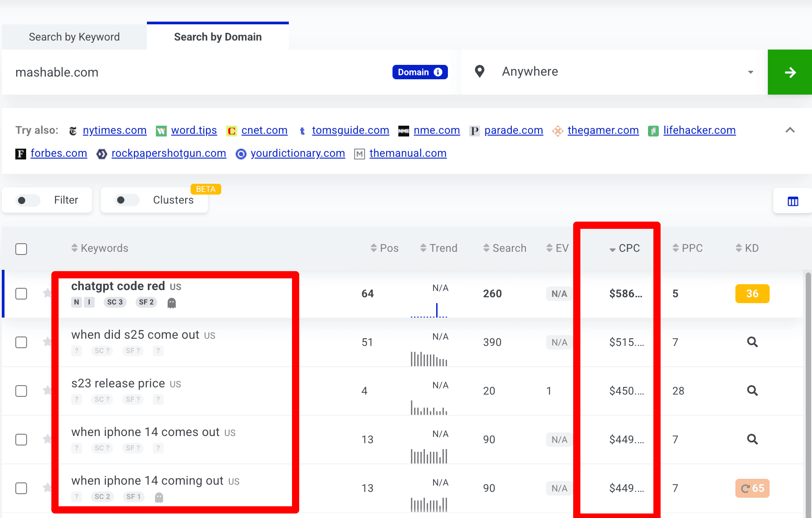Screen dimensions: 812x518
Task: Click the nytimes.com favicon
Action: pyautogui.click(x=73, y=131)
